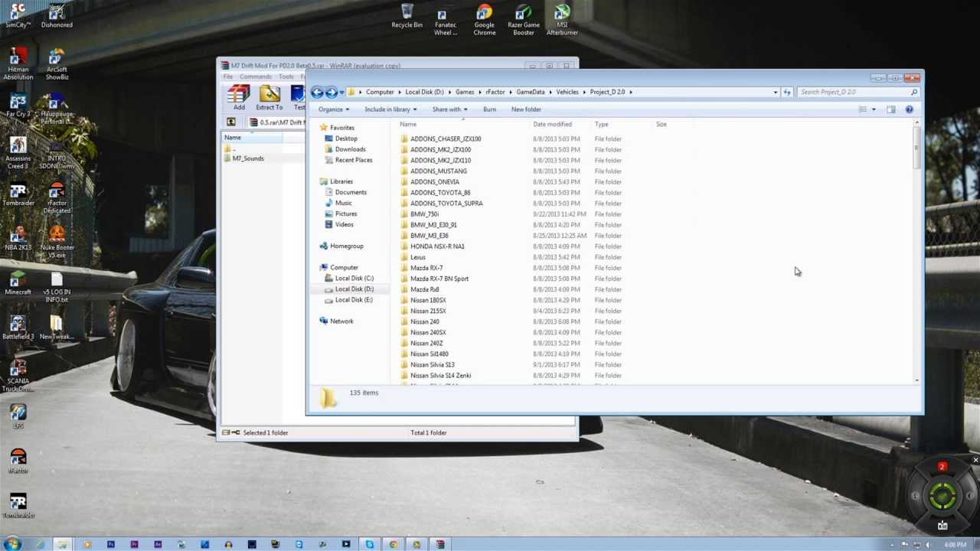980x551 pixels.
Task: Click the GameData breadcrumb in address bar
Action: (x=531, y=92)
